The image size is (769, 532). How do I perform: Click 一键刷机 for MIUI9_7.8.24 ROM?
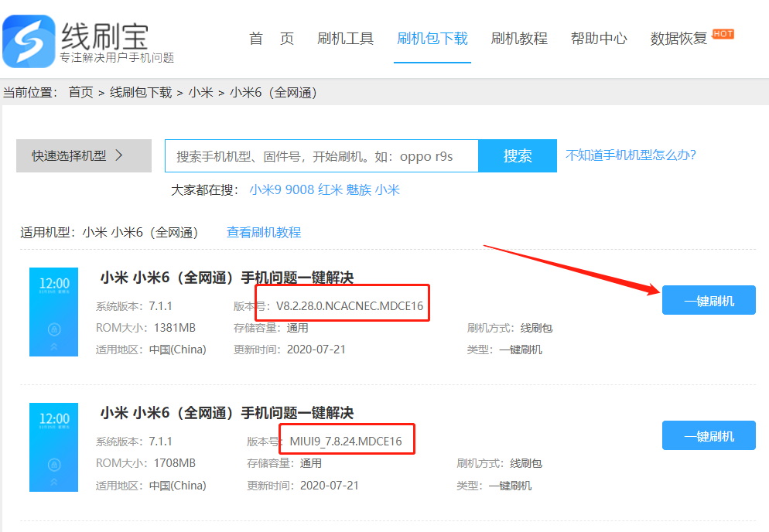pos(709,435)
